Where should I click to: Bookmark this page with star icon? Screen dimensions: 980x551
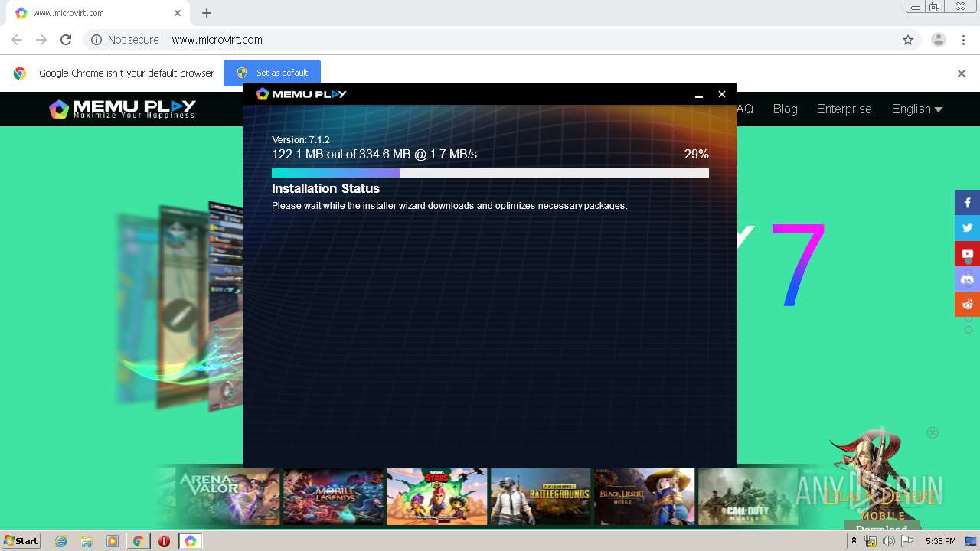tap(908, 40)
